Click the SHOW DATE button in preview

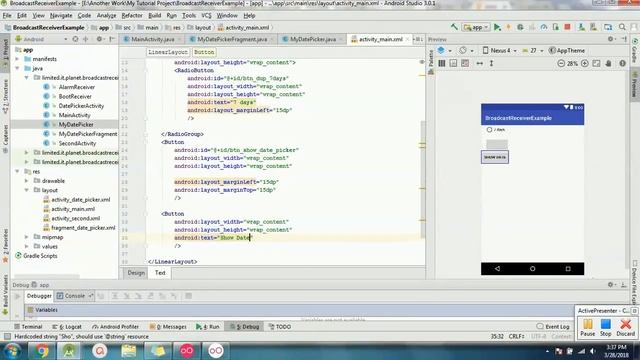point(495,157)
